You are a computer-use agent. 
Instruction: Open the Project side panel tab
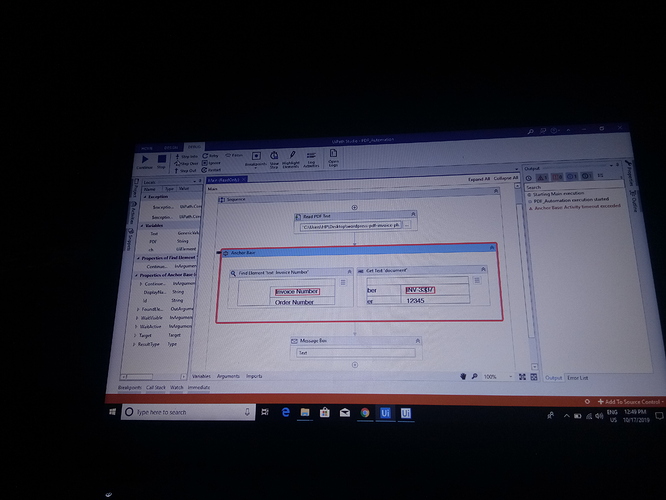tap(135, 188)
